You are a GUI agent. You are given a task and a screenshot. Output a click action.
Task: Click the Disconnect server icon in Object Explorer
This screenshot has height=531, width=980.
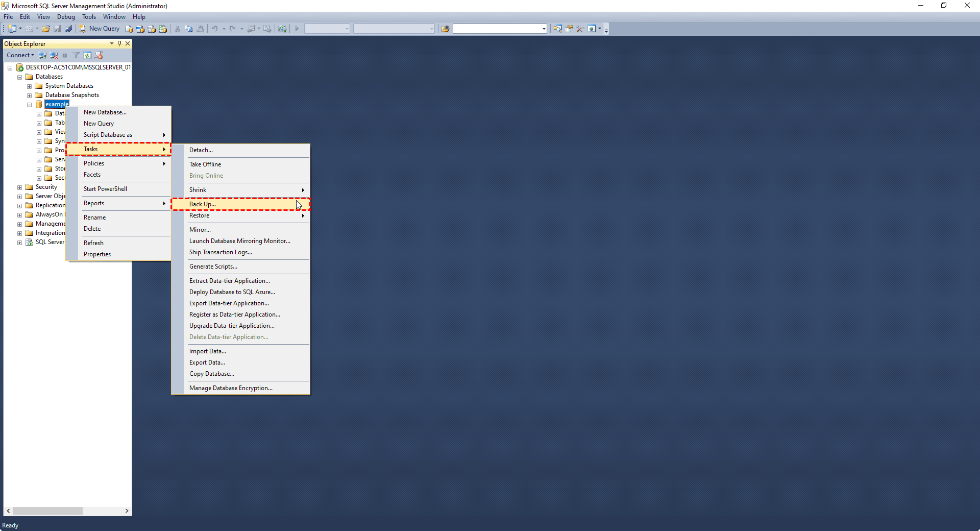[x=54, y=55]
